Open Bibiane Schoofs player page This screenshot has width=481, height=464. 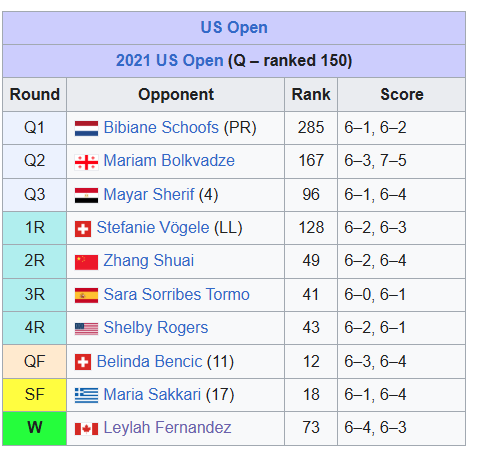[x=161, y=128]
